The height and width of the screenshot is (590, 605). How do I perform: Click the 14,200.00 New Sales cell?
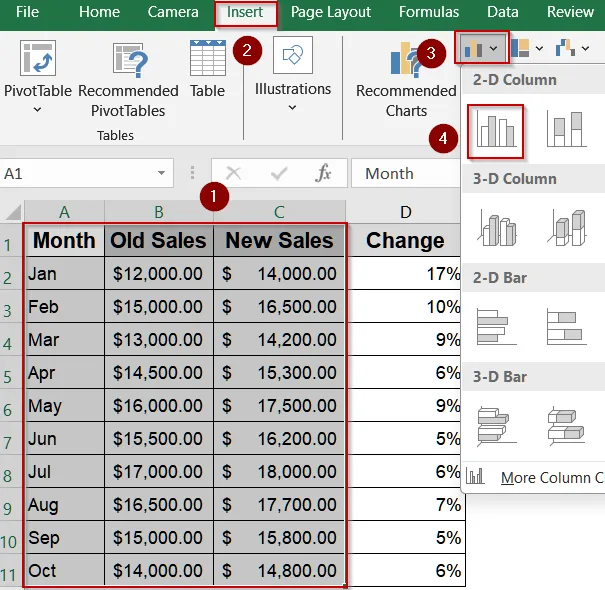[279, 340]
